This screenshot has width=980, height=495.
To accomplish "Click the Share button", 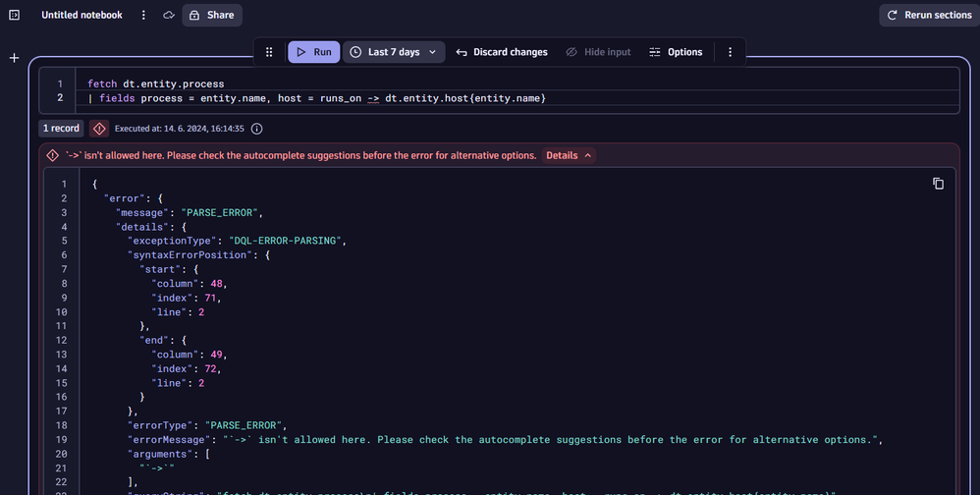I will click(x=212, y=15).
